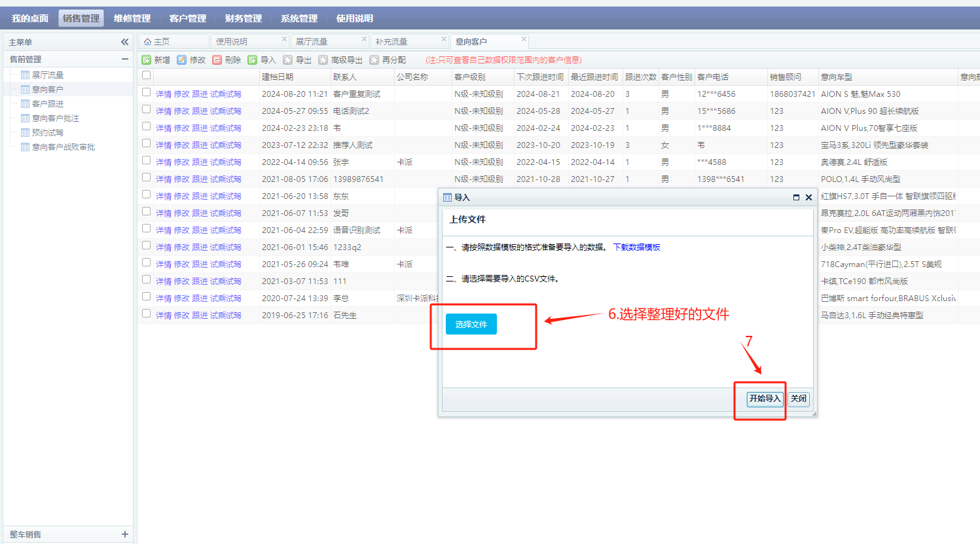Maximize the 导入 dialog window
The image size is (980, 544).
(796, 197)
